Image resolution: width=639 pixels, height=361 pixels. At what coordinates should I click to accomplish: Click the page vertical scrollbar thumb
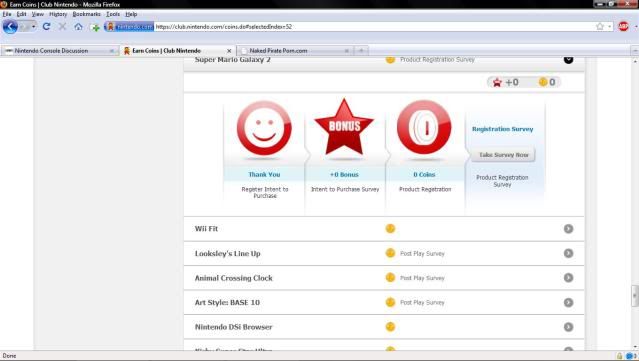pyautogui.click(x=635, y=296)
